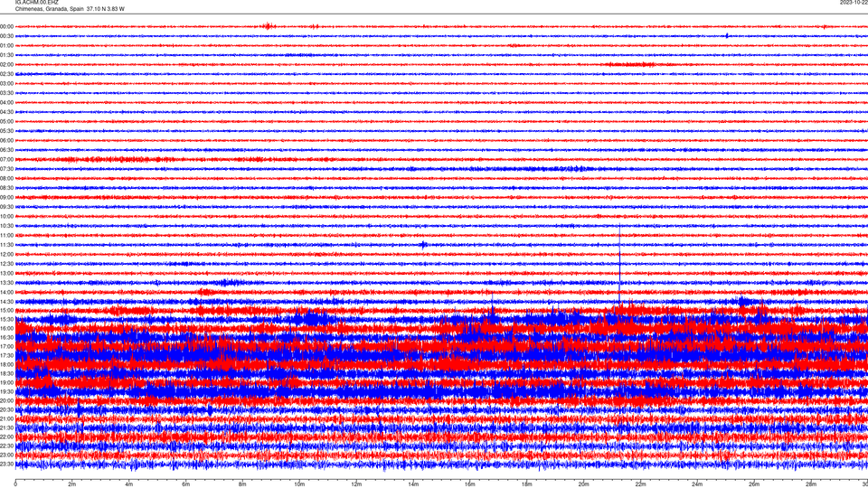Select the 13:30 trace time label
The height and width of the screenshot is (488, 868).
click(6, 283)
